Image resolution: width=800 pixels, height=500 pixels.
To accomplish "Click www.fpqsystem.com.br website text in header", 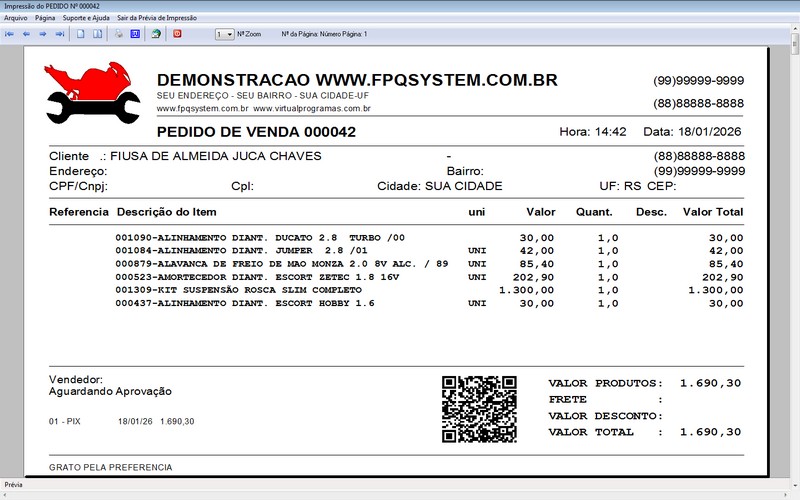I will (x=203, y=109).
